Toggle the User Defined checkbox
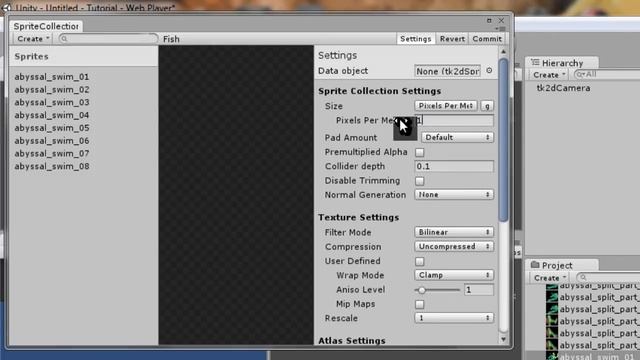This screenshot has height=360, width=640. pos(420,261)
